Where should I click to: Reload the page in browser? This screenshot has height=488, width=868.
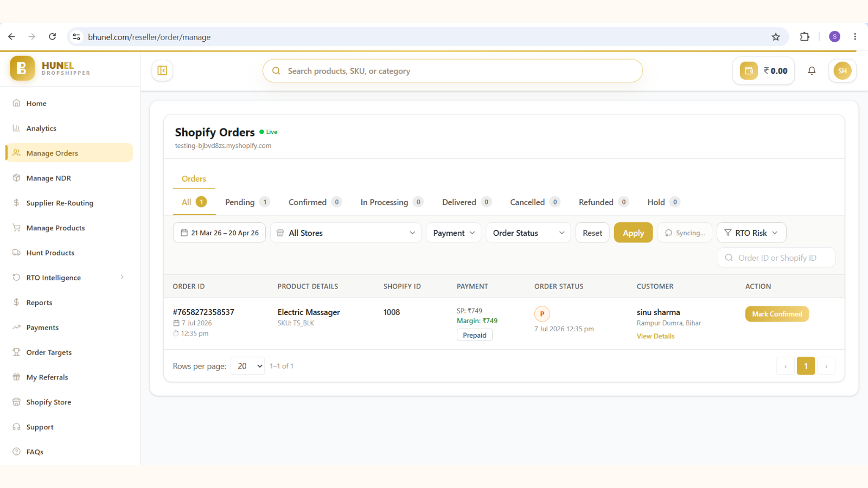tap(52, 37)
